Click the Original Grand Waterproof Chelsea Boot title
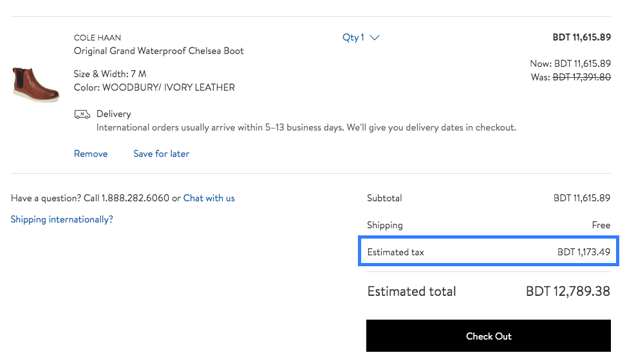 [158, 51]
